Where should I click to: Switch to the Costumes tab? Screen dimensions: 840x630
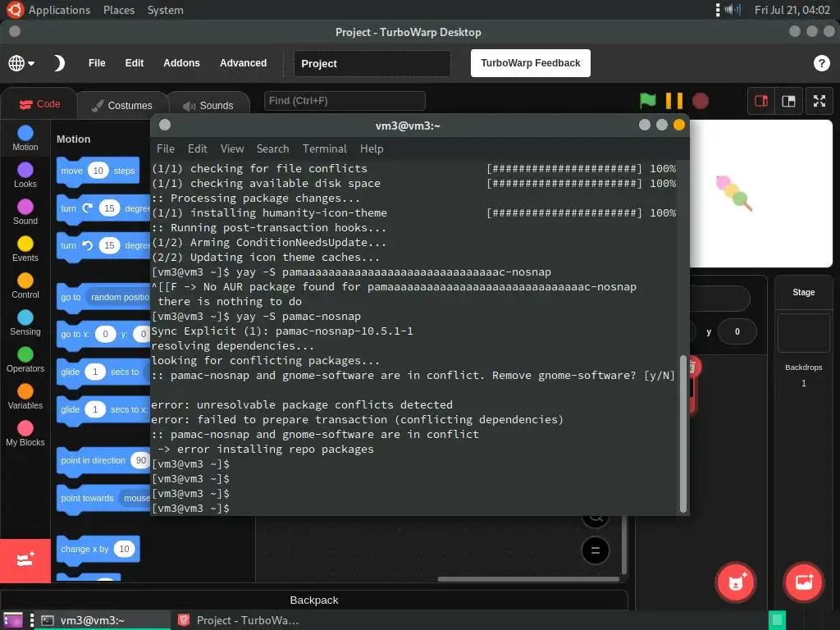[122, 106]
